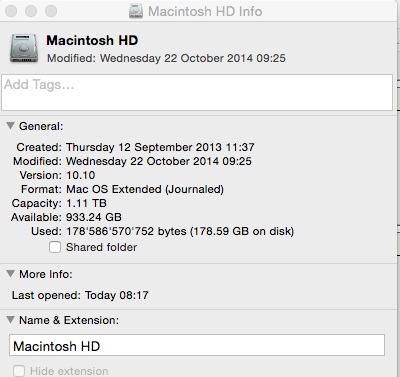Click the Available 933.24 GB value

94,217
